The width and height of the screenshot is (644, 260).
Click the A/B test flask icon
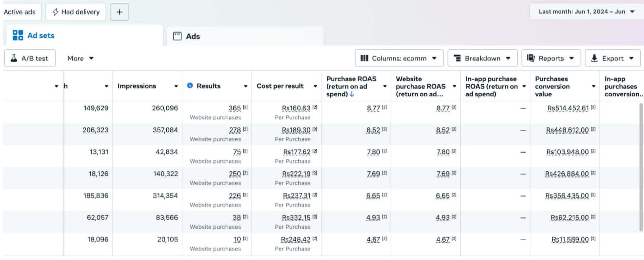click(14, 58)
